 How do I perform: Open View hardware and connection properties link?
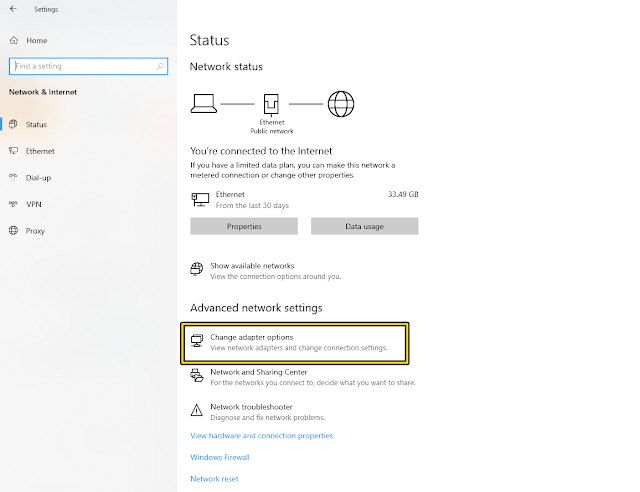262,436
